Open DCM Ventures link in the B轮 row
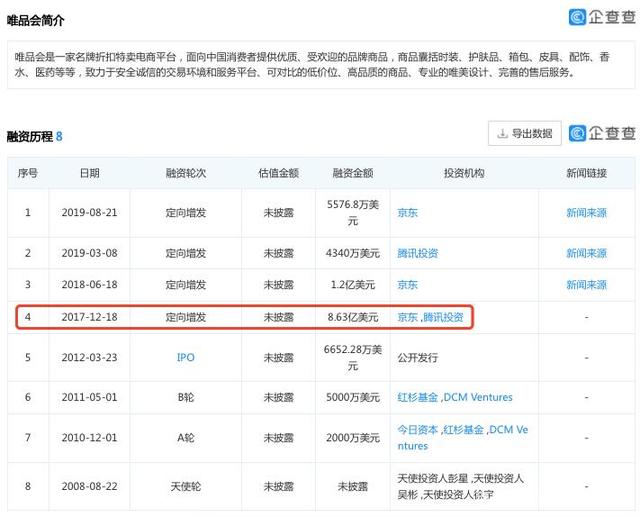The width and height of the screenshot is (640, 517). (x=478, y=397)
